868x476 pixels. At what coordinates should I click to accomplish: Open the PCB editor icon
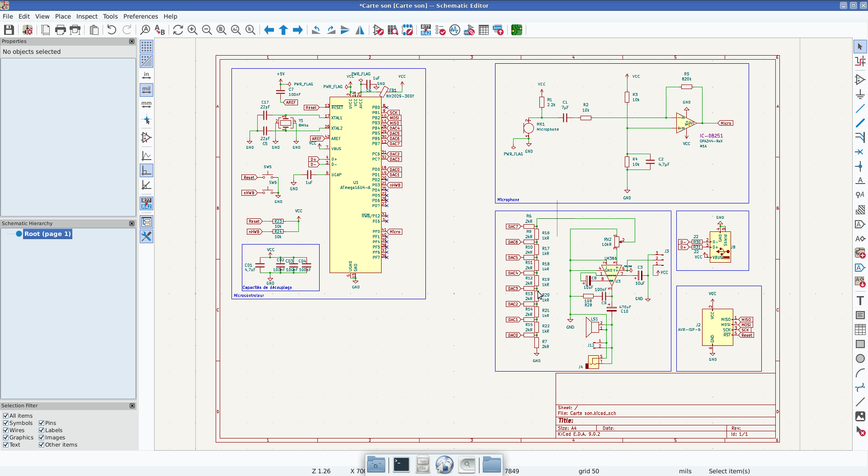pyautogui.click(x=517, y=30)
